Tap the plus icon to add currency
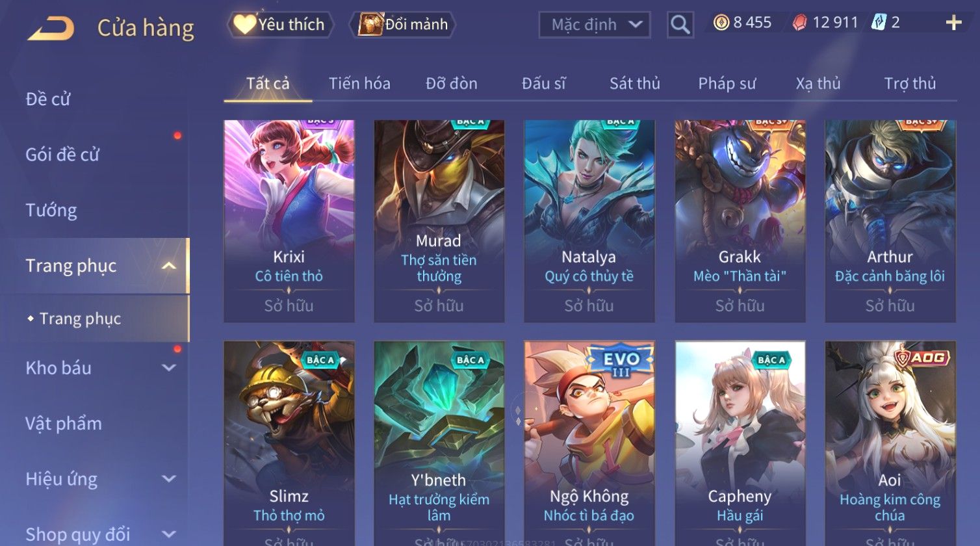This screenshot has height=546, width=980. (x=953, y=23)
